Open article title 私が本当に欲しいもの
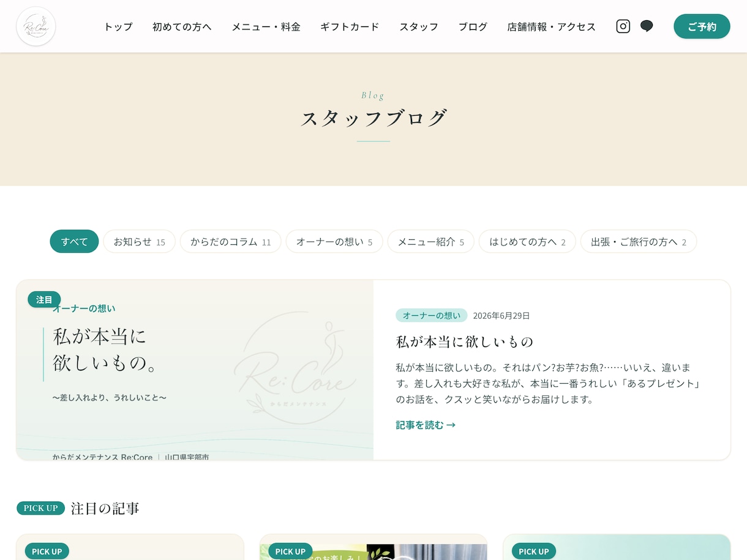 [465, 342]
